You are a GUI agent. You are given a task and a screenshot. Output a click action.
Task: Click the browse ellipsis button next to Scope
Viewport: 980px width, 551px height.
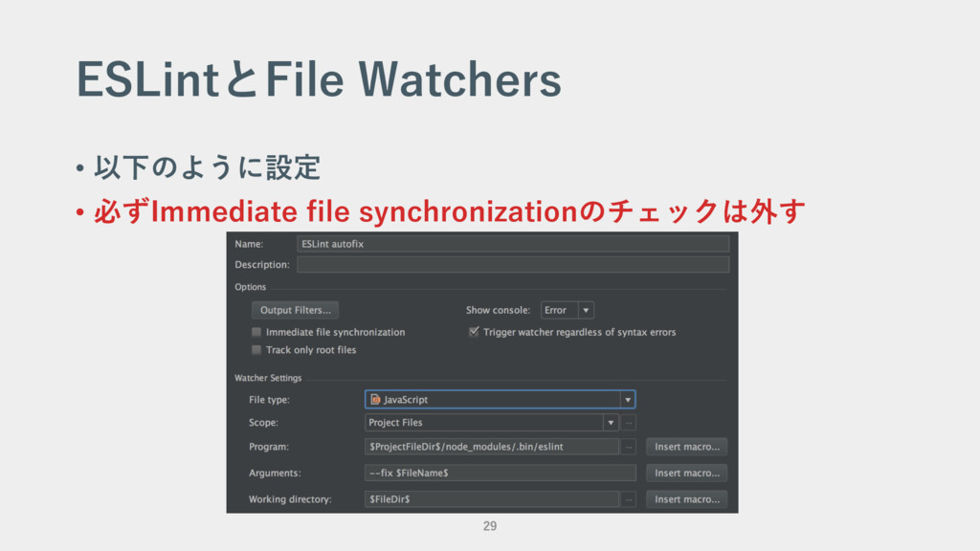[x=629, y=423]
